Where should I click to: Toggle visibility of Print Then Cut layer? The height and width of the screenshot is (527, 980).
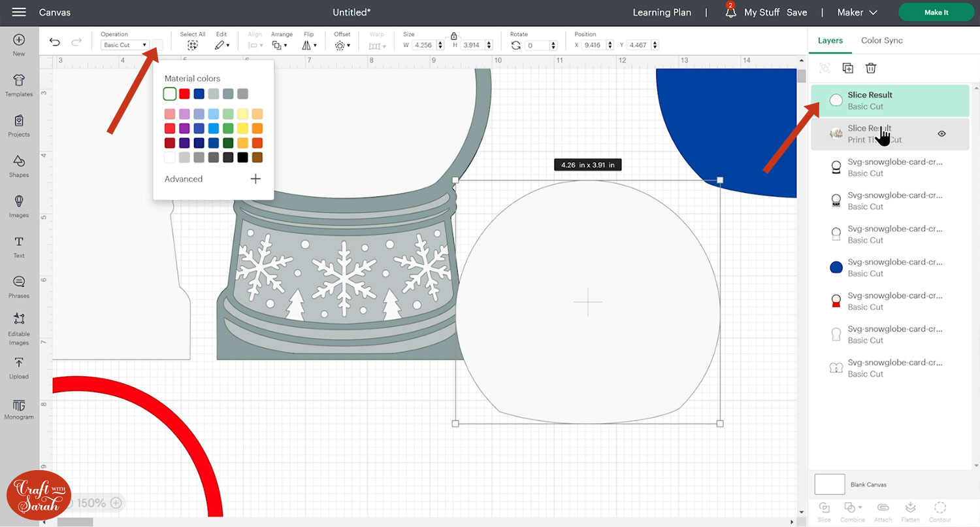pyautogui.click(x=941, y=133)
